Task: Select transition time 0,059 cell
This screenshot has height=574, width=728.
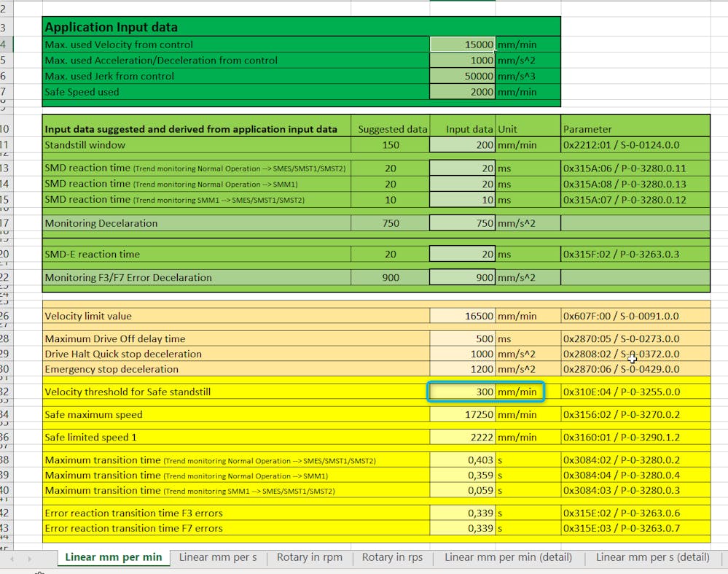Action: 463,490
